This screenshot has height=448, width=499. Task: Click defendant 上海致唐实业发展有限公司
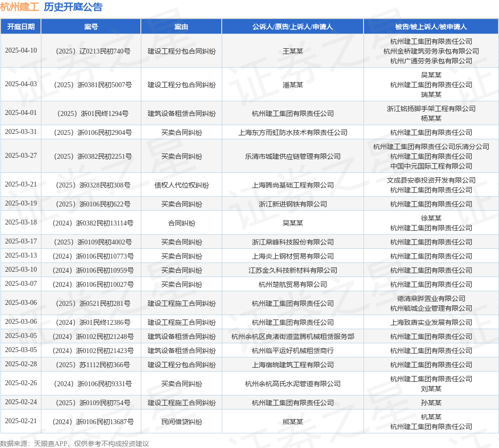(x=431, y=323)
